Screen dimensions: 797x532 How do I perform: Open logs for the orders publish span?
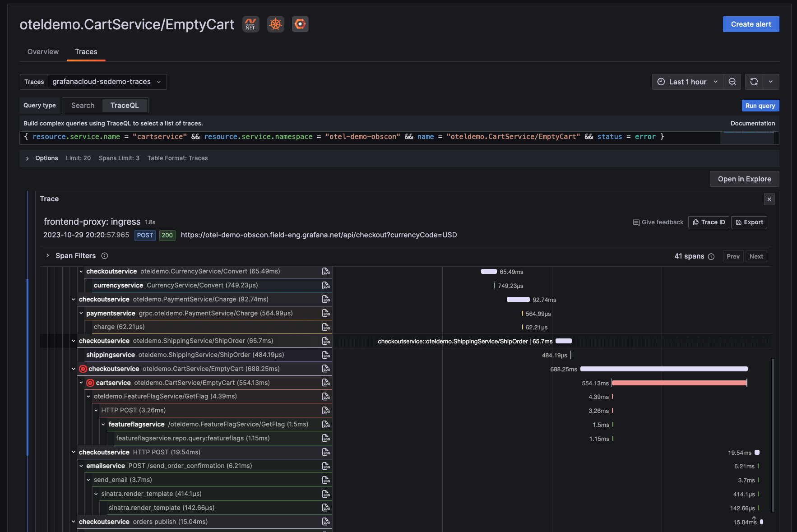click(x=326, y=522)
